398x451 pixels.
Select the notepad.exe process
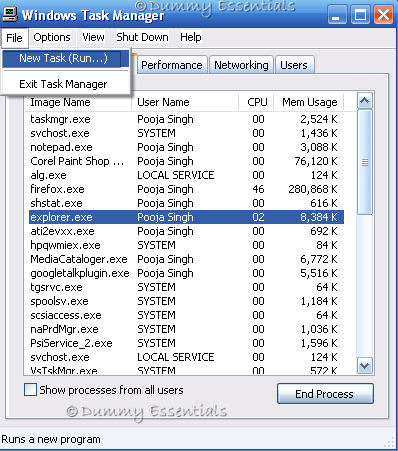(x=186, y=147)
